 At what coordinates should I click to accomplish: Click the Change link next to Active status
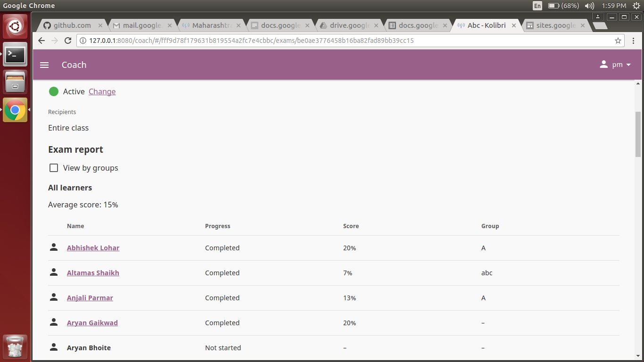point(102,91)
